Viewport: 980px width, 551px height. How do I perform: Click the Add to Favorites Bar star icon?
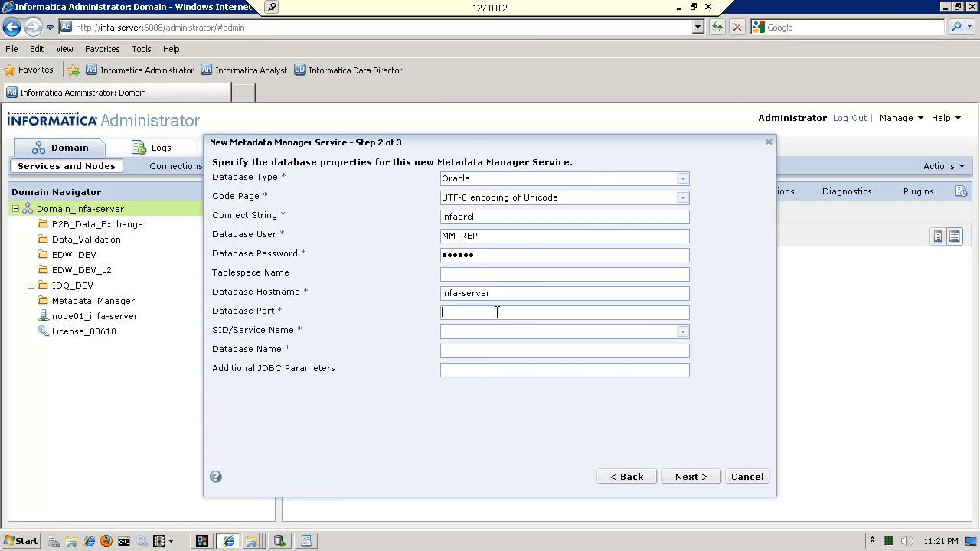73,70
